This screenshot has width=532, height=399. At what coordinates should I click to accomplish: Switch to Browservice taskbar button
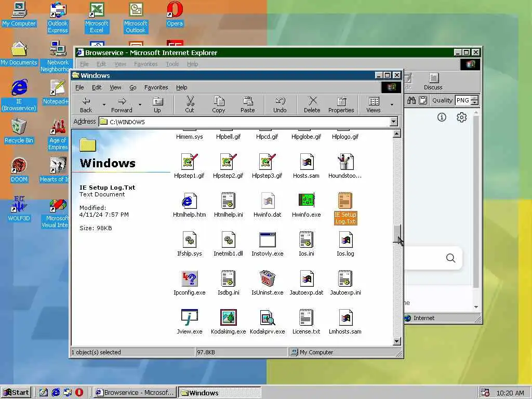pyautogui.click(x=136, y=393)
